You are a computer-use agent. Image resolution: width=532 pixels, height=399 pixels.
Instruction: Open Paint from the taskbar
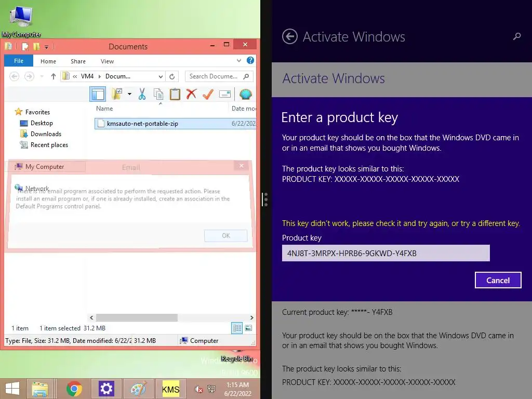[138, 389]
